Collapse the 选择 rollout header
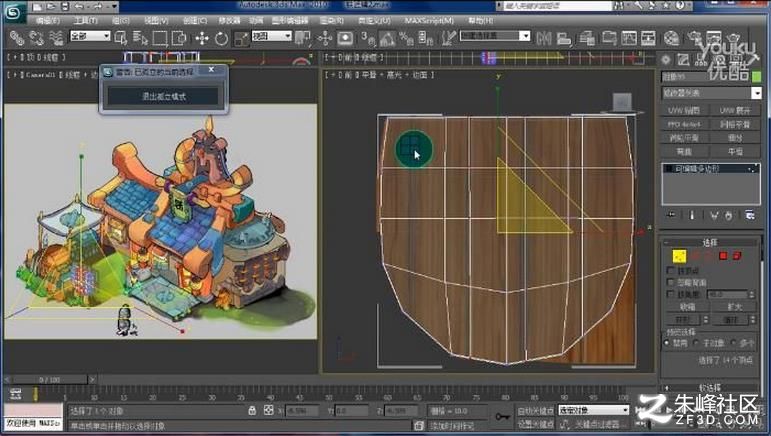This screenshot has height=436, width=771. 710,242
